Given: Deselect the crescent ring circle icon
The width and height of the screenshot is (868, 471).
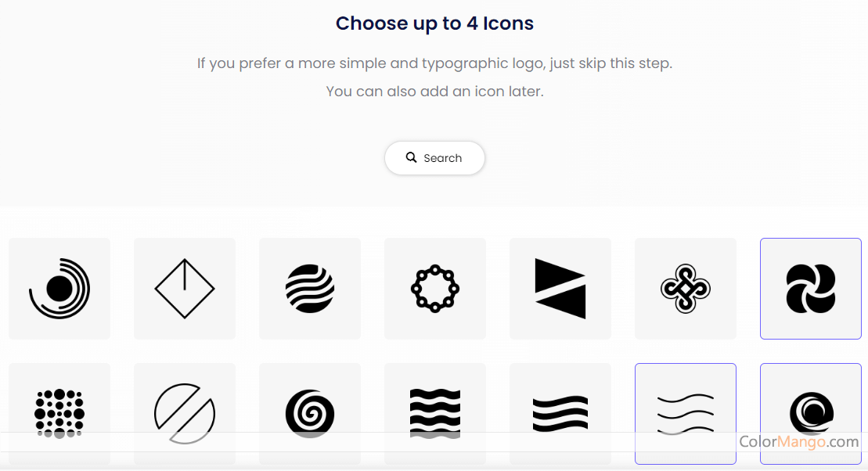Looking at the screenshot, I should (x=811, y=412).
